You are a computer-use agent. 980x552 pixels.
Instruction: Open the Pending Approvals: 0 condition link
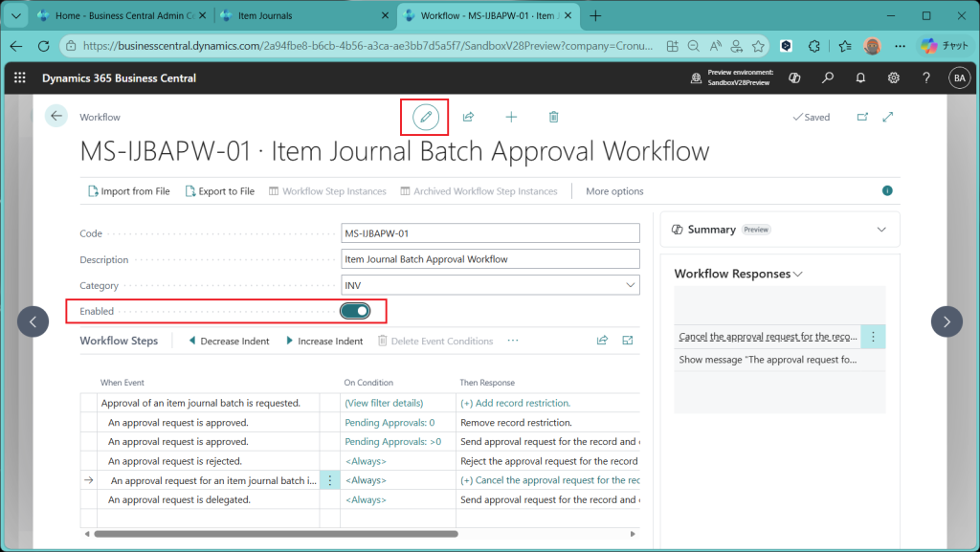click(390, 423)
